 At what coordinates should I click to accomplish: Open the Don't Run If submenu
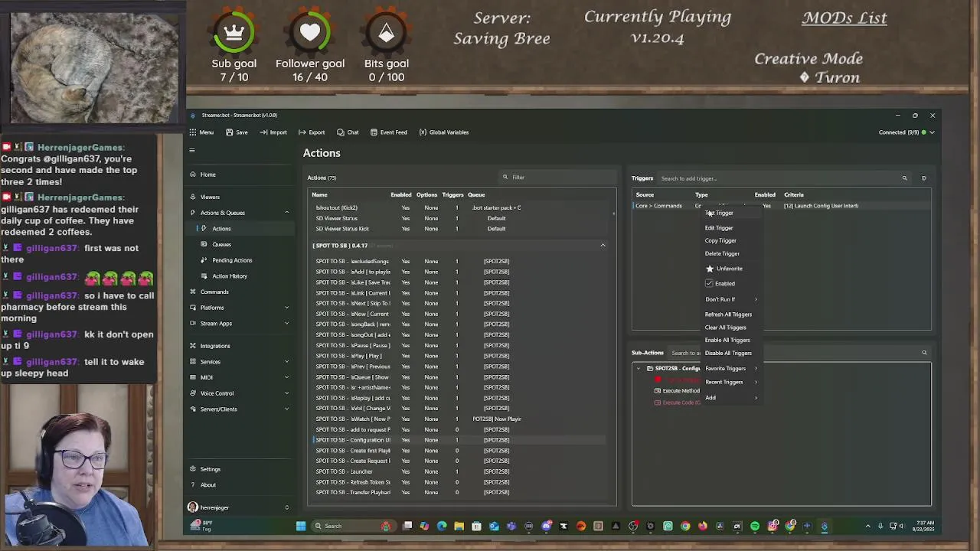click(x=731, y=299)
